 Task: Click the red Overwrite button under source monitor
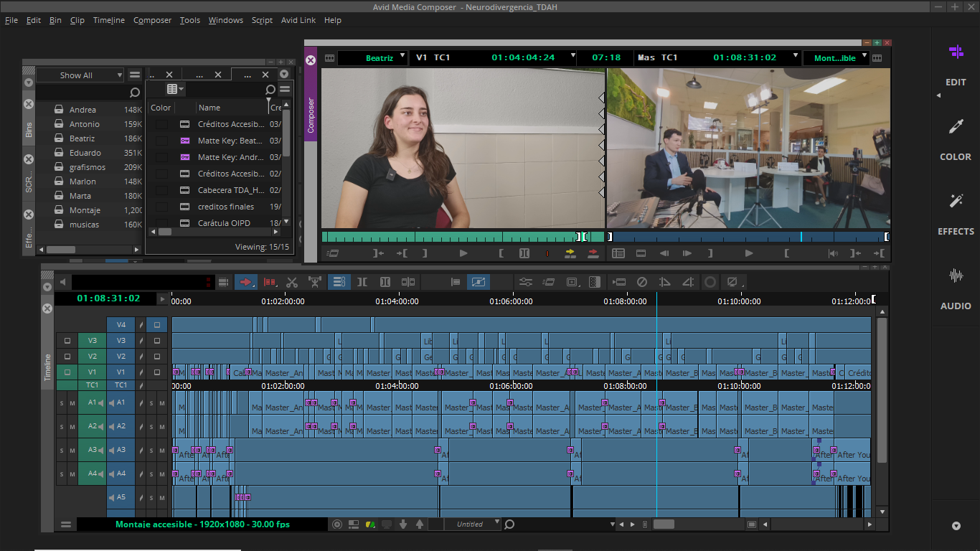tap(593, 253)
